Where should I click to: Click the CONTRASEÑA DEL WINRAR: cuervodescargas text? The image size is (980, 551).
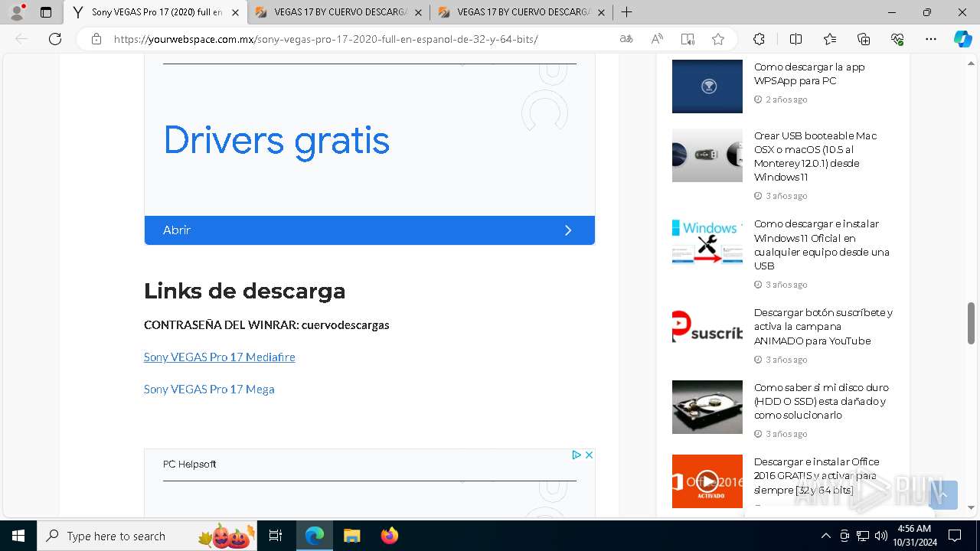coord(266,325)
